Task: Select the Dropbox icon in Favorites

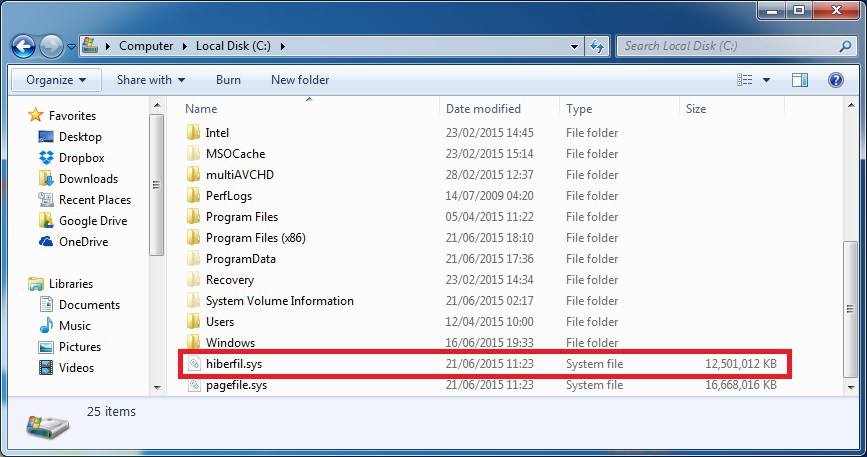Action: tap(46, 158)
